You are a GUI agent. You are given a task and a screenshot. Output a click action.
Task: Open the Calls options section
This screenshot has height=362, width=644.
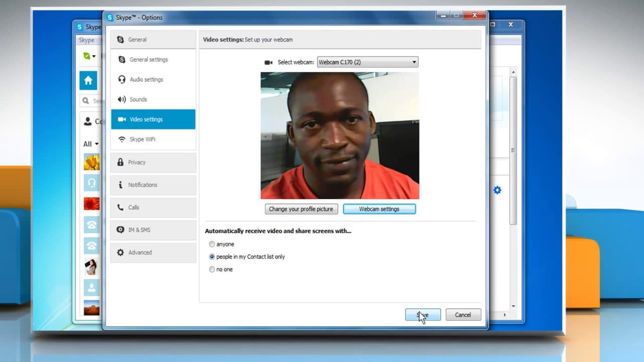[x=153, y=207]
